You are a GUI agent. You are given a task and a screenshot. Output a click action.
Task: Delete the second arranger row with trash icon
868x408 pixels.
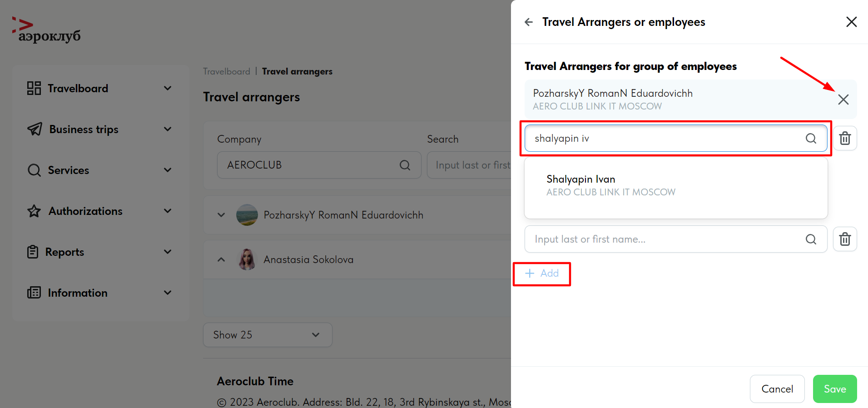point(845,239)
